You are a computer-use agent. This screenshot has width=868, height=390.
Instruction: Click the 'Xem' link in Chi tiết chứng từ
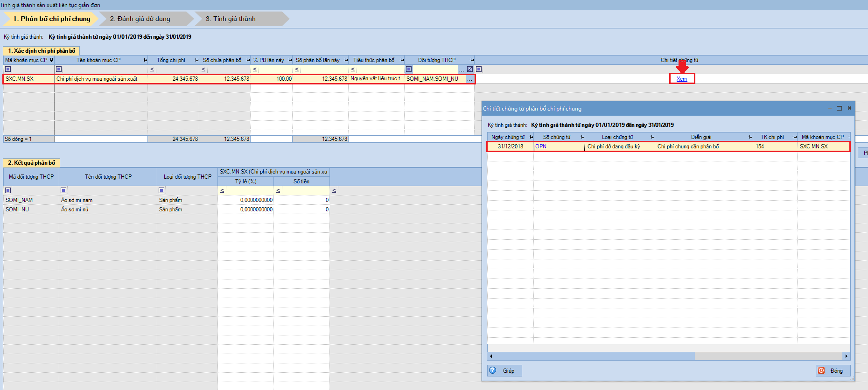tap(681, 79)
